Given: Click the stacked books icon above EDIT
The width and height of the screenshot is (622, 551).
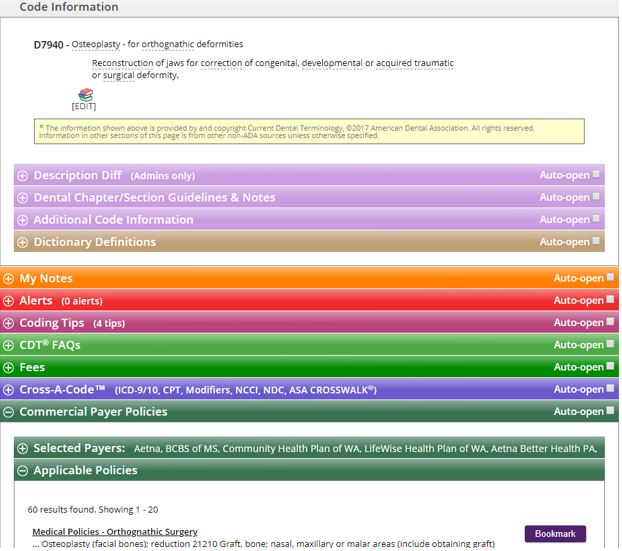Looking at the screenshot, I should (x=86, y=95).
